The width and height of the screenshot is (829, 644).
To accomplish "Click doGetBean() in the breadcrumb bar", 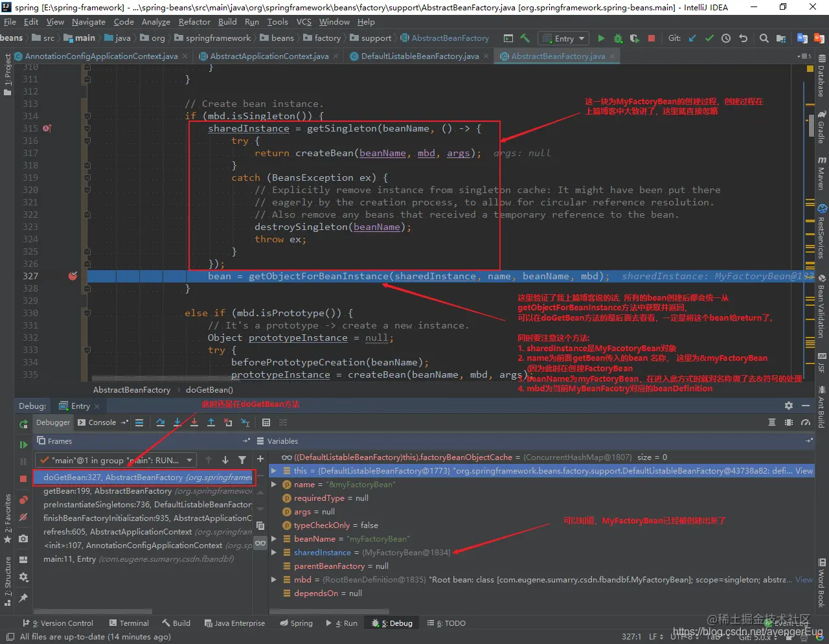I will [209, 390].
